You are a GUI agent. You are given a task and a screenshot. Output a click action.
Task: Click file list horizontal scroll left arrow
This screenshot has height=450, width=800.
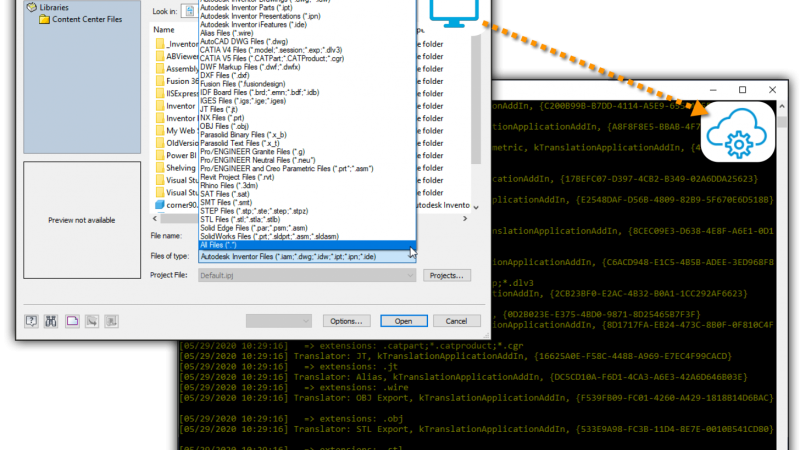pos(155,218)
